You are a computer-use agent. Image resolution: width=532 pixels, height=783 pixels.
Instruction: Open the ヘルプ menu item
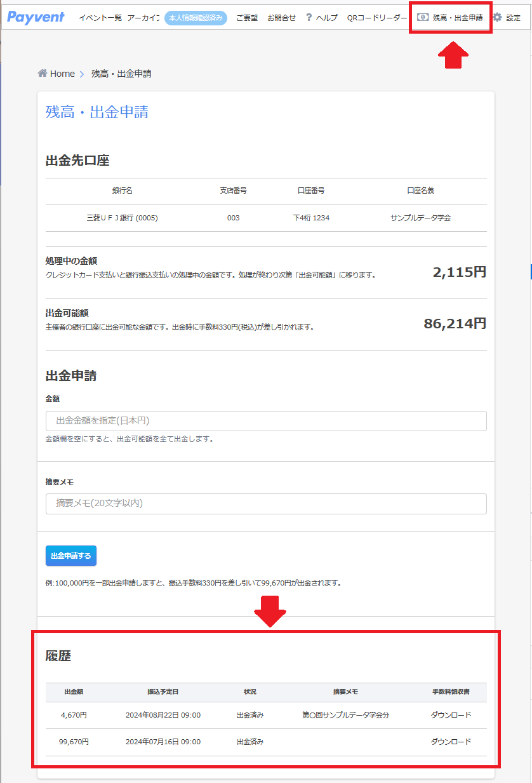tap(327, 18)
